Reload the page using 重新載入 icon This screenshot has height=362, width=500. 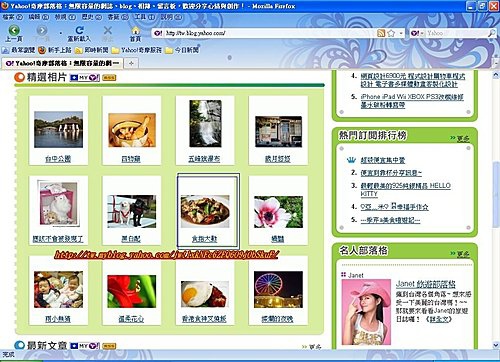79,30
